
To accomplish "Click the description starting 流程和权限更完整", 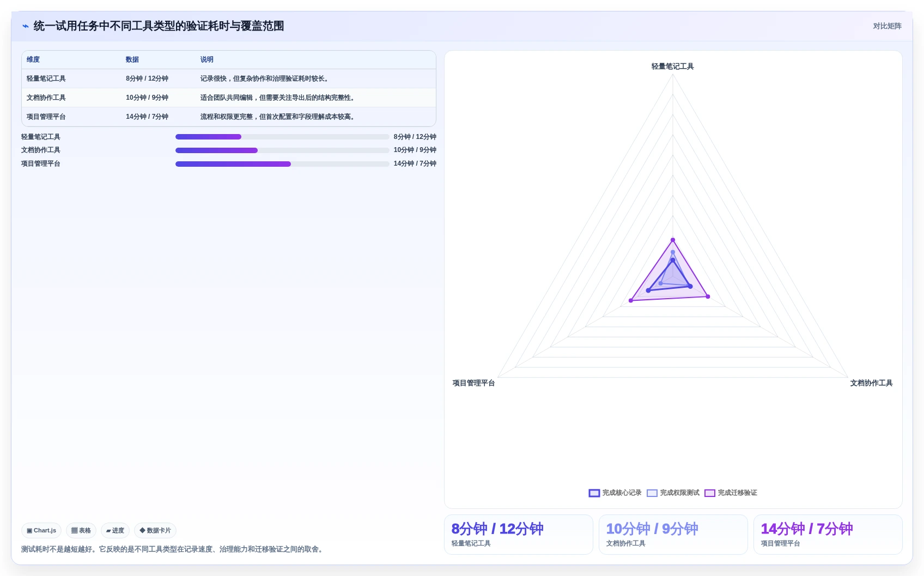I will click(278, 117).
